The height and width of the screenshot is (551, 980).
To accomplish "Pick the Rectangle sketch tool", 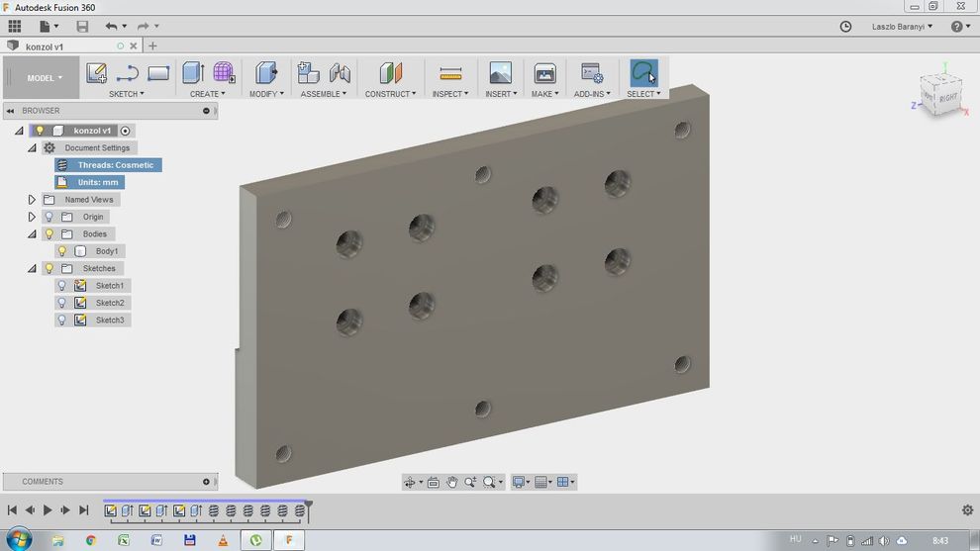I will [x=158, y=73].
